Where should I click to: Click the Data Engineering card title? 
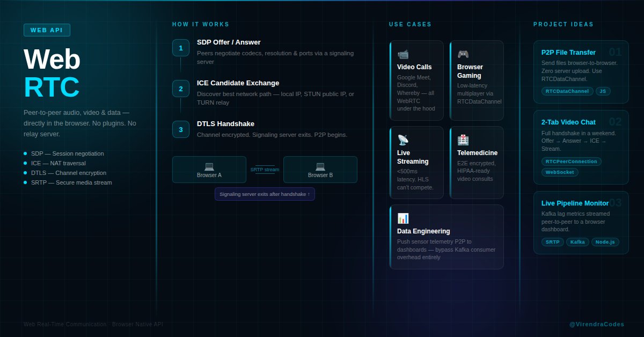click(x=423, y=231)
